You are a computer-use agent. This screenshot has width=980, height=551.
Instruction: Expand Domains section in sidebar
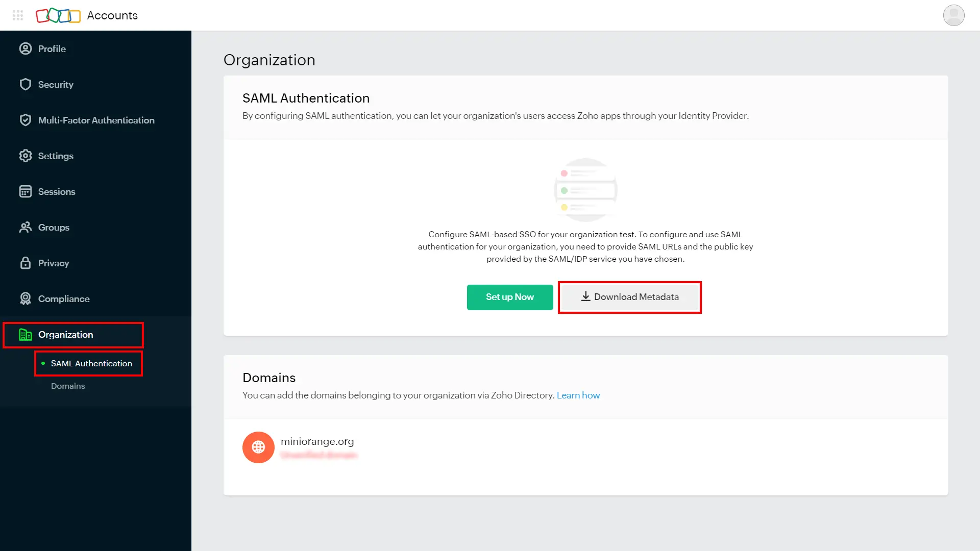(x=68, y=386)
